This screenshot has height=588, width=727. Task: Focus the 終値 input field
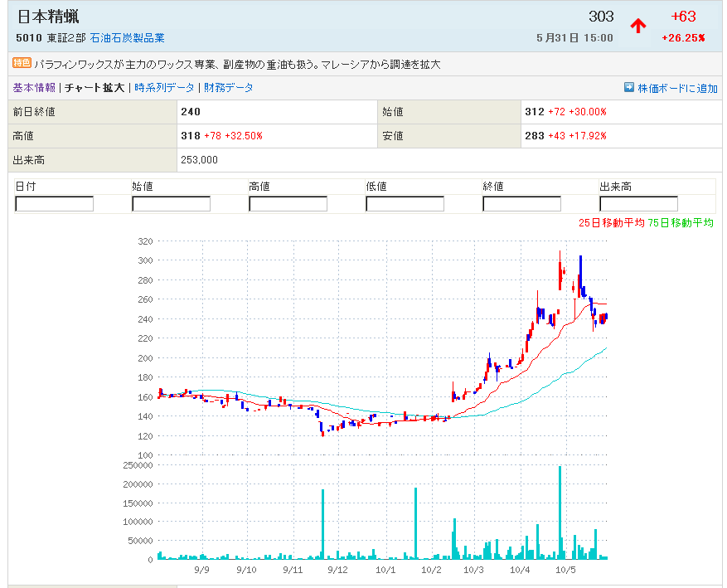click(521, 204)
